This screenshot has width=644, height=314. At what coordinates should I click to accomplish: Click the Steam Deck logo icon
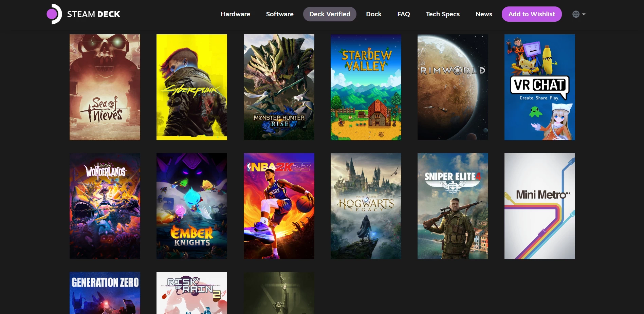click(54, 14)
